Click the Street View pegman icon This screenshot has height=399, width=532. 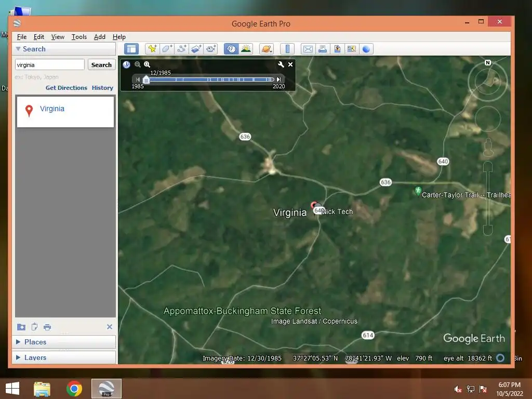(488, 147)
